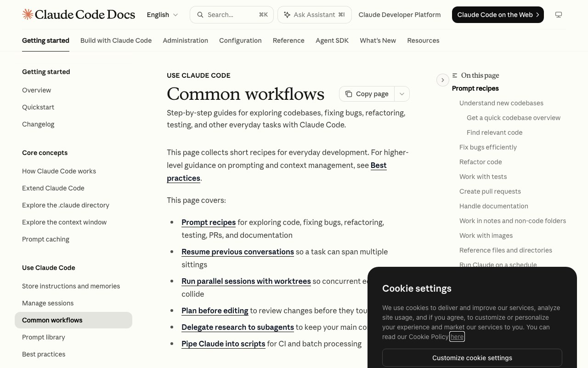The width and height of the screenshot is (588, 368).
Task: Open the Ask Assistant button
Action: (x=315, y=15)
